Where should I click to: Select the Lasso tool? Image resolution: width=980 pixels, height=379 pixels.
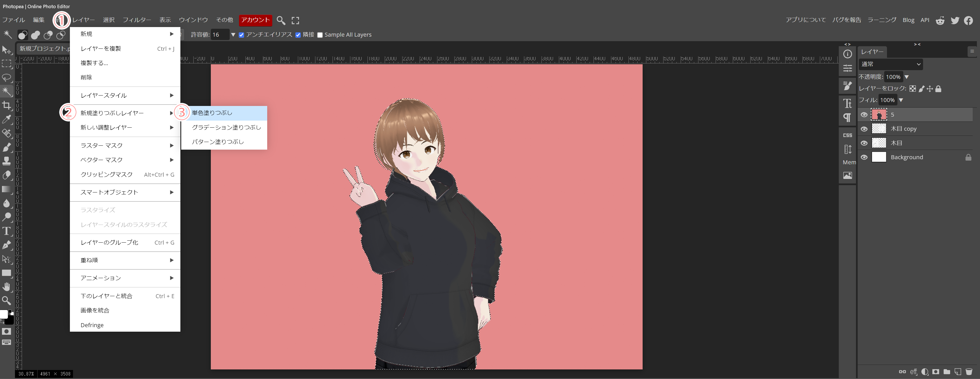point(6,77)
